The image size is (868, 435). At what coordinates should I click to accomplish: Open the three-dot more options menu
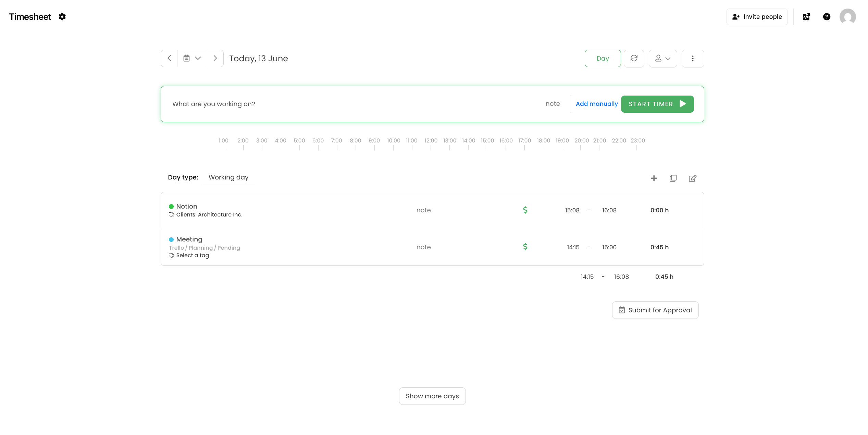pos(693,58)
